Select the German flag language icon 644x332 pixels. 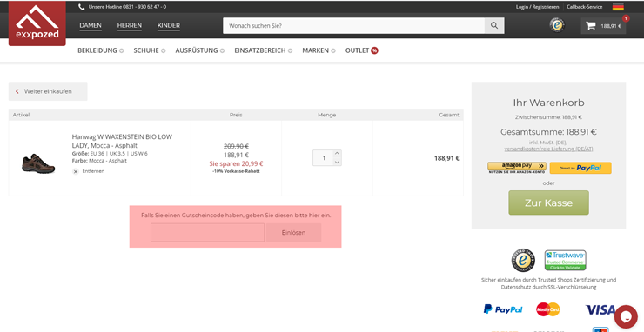coord(618,7)
